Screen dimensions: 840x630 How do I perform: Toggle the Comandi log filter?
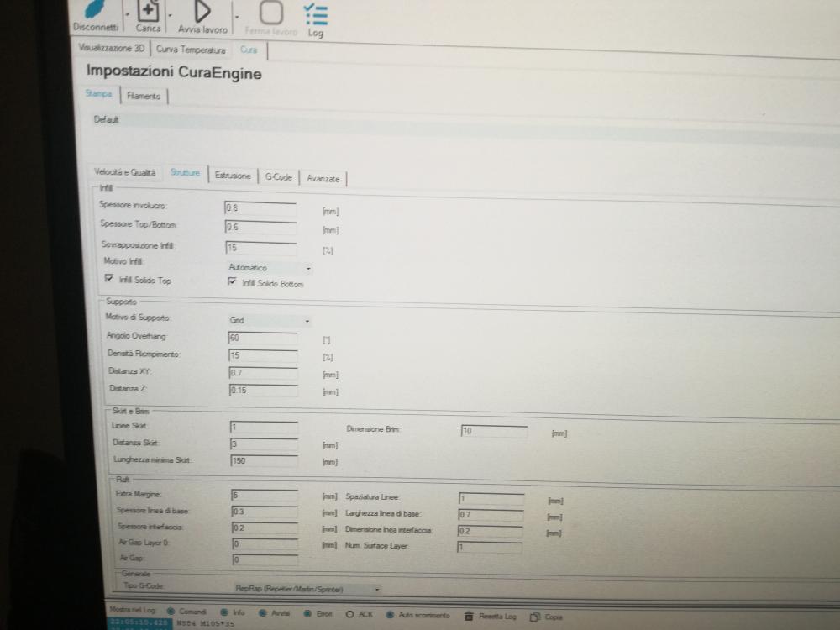pyautogui.click(x=171, y=612)
